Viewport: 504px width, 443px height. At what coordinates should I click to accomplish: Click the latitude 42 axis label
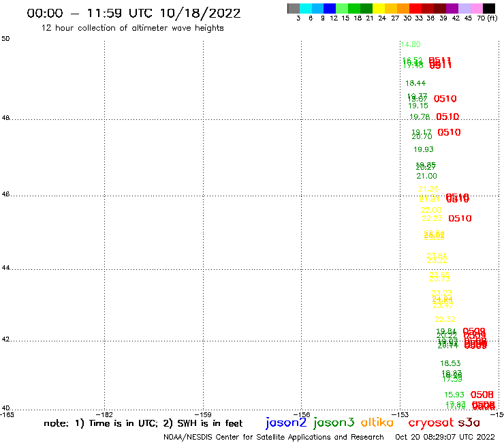[x=5, y=339]
